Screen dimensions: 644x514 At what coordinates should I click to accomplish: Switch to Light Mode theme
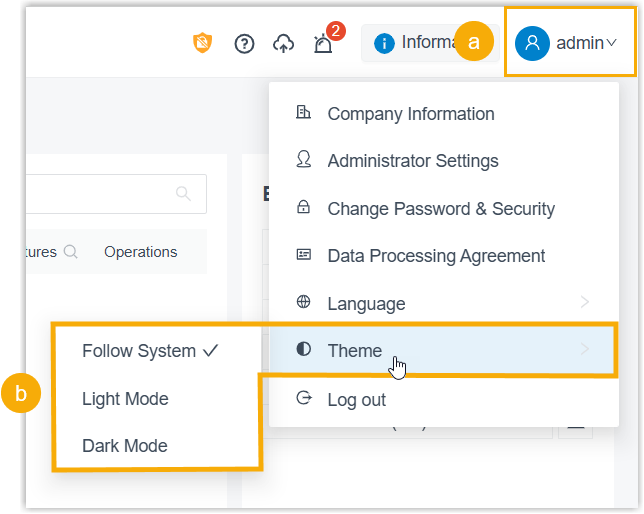pyautogui.click(x=125, y=399)
